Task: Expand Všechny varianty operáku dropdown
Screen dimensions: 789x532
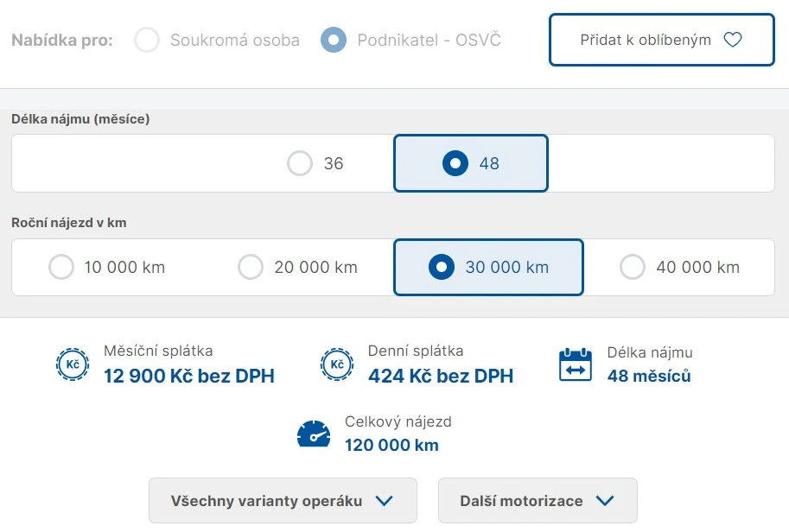Action: click(283, 501)
